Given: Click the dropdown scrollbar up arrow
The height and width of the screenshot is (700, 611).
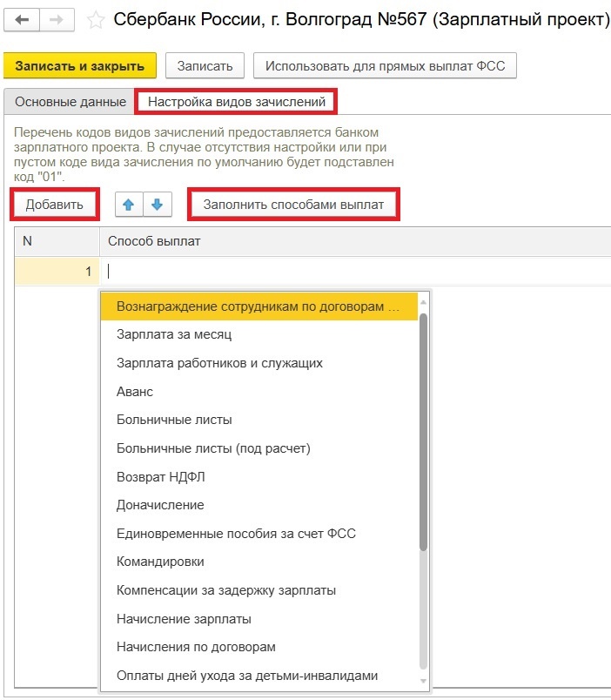Looking at the screenshot, I should pyautogui.click(x=424, y=302).
